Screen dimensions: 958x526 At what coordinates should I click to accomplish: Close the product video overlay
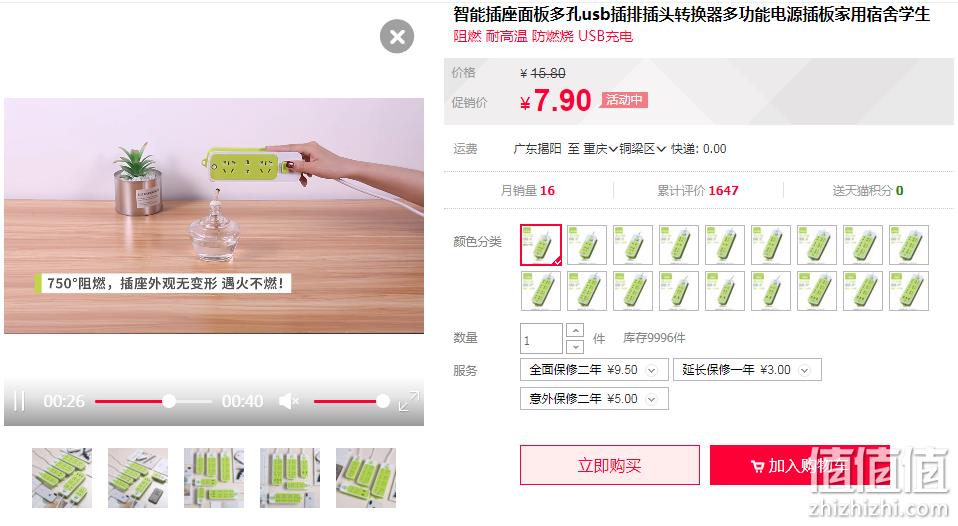pos(397,37)
